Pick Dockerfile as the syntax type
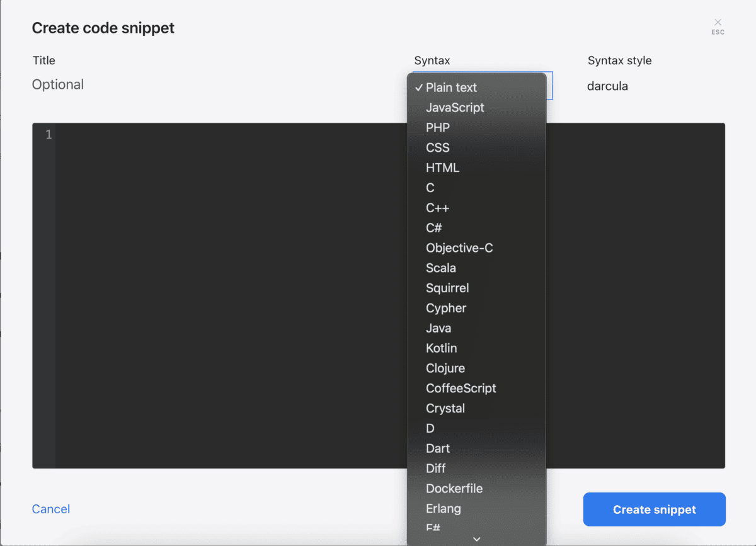Screen dimensions: 756x546 click(455, 488)
